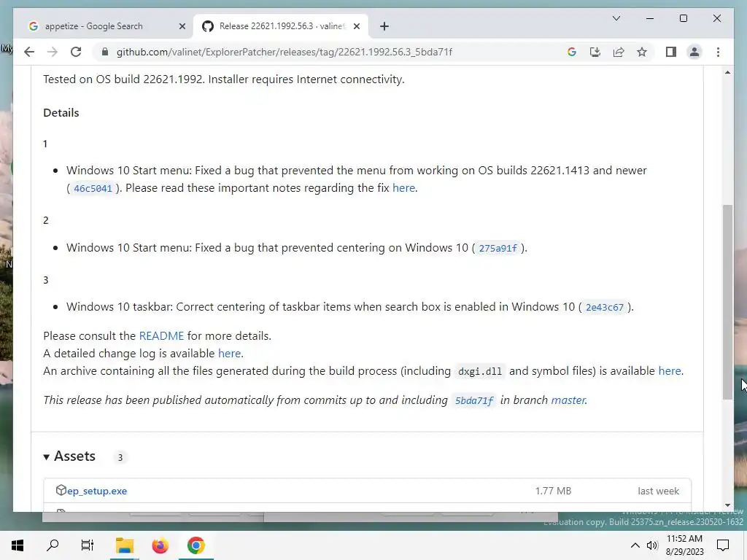The height and width of the screenshot is (560, 747).
Task: Open the README link
Action: point(161,335)
